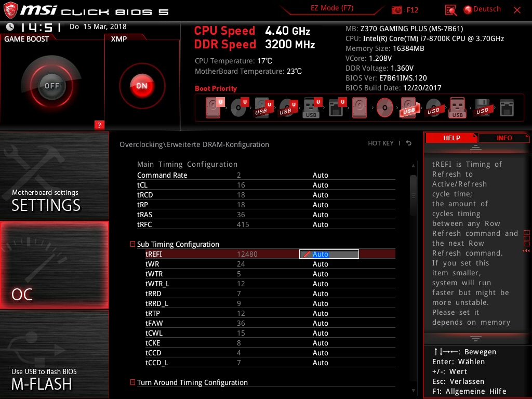The width and height of the screenshot is (532, 399).
Task: Click the Main Timing Configuration heading
Action: (187, 164)
